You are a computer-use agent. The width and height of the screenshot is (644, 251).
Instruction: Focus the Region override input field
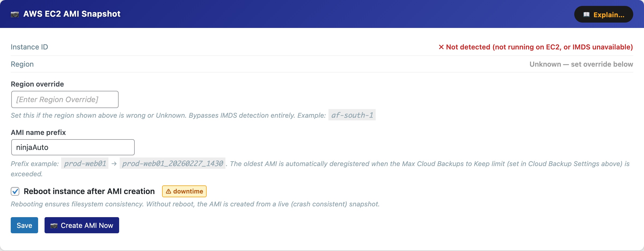point(65,99)
